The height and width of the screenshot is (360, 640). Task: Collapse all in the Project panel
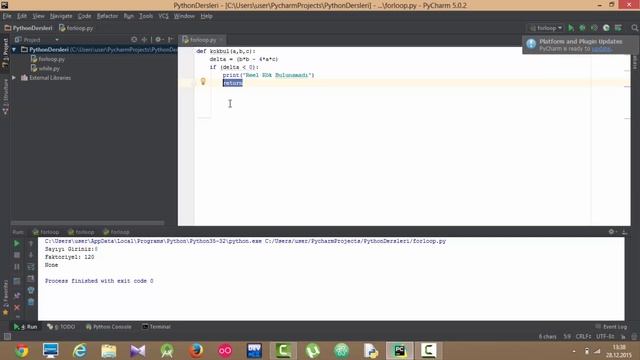[x=144, y=40]
